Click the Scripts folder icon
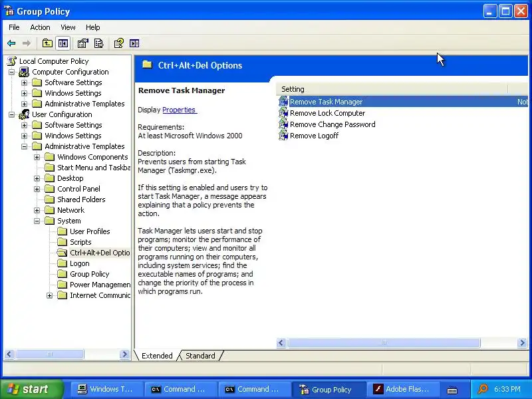Screen dimensions: 532x399 pos(62,242)
